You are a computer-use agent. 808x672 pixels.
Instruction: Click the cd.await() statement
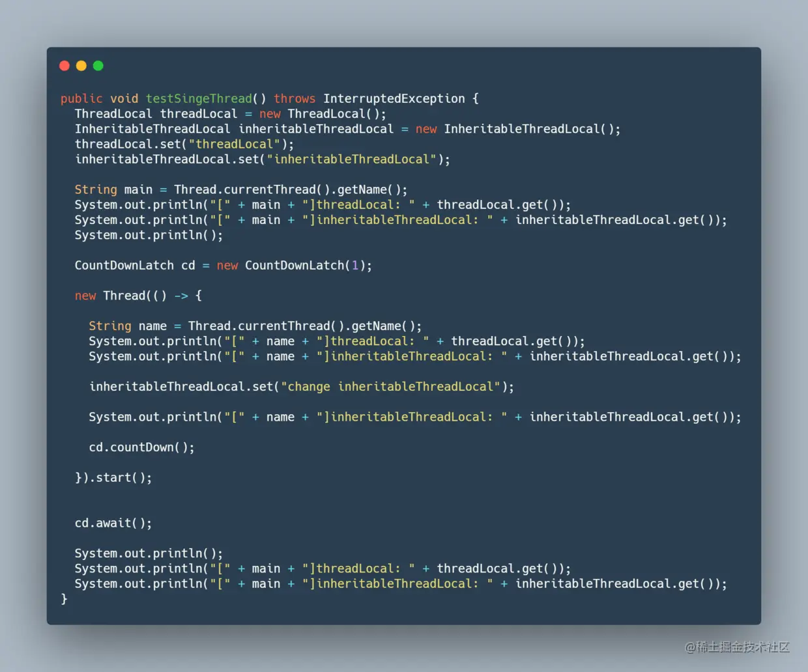pyautogui.click(x=112, y=522)
